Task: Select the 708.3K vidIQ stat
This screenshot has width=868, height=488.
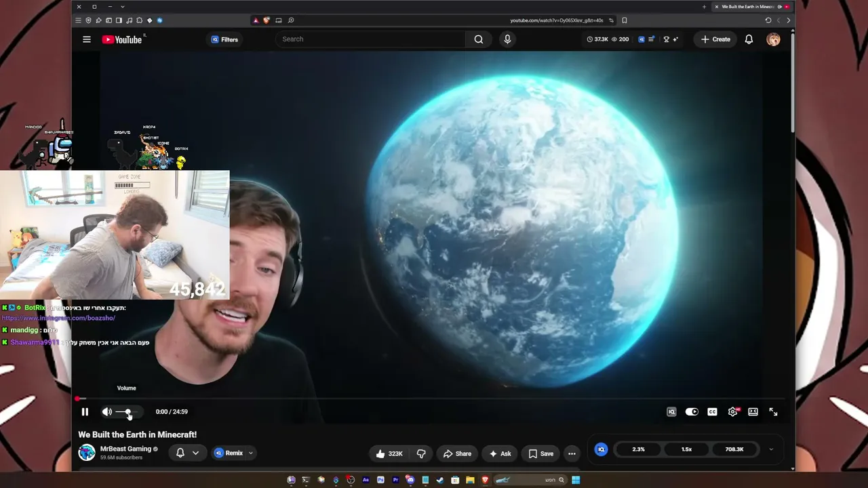Action: [734, 449]
